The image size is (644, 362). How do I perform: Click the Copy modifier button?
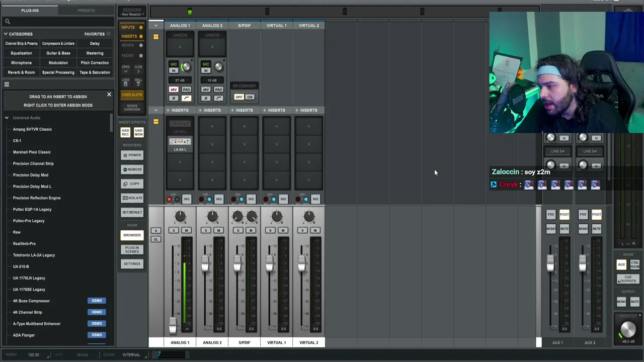(x=132, y=184)
